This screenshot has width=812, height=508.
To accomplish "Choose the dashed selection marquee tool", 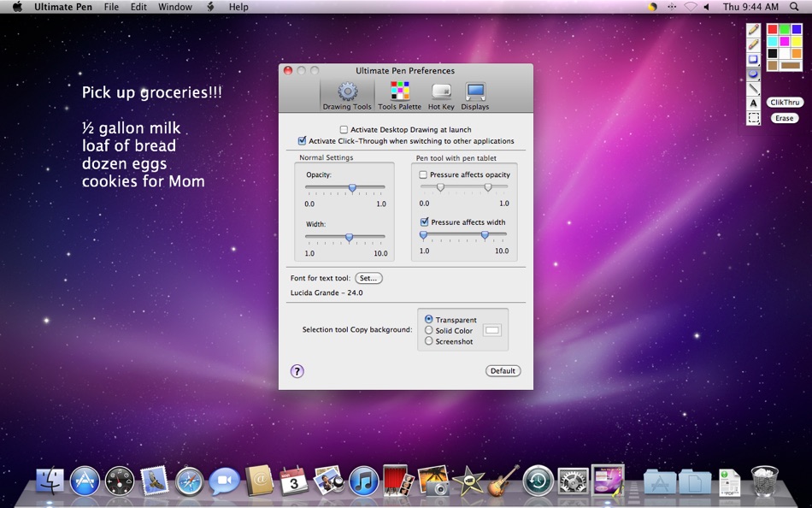I will pyautogui.click(x=754, y=118).
